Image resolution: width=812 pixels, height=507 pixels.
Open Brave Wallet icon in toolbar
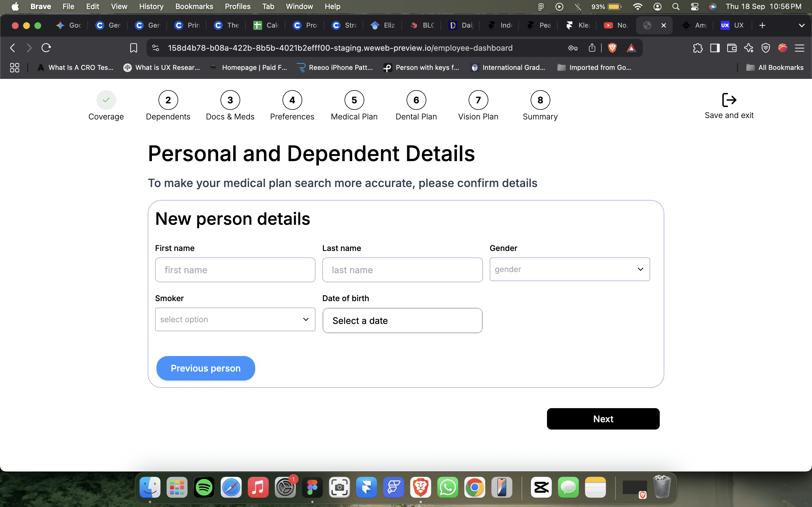(x=732, y=48)
